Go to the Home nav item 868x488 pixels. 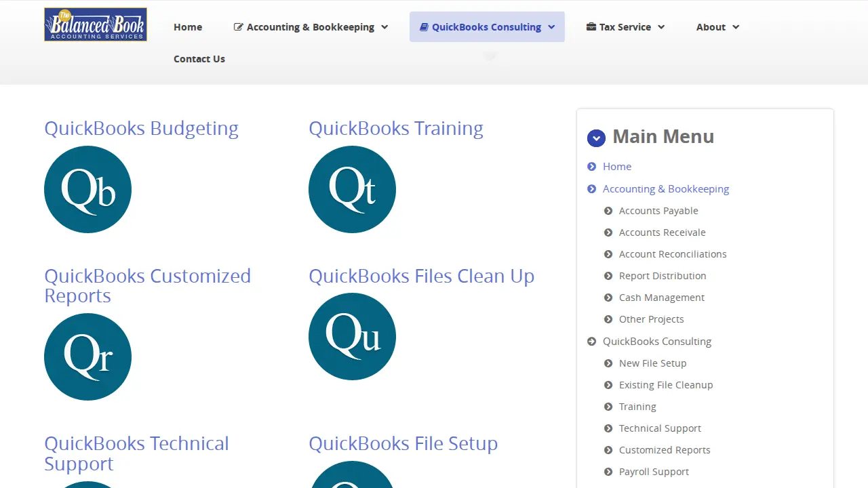click(x=188, y=27)
